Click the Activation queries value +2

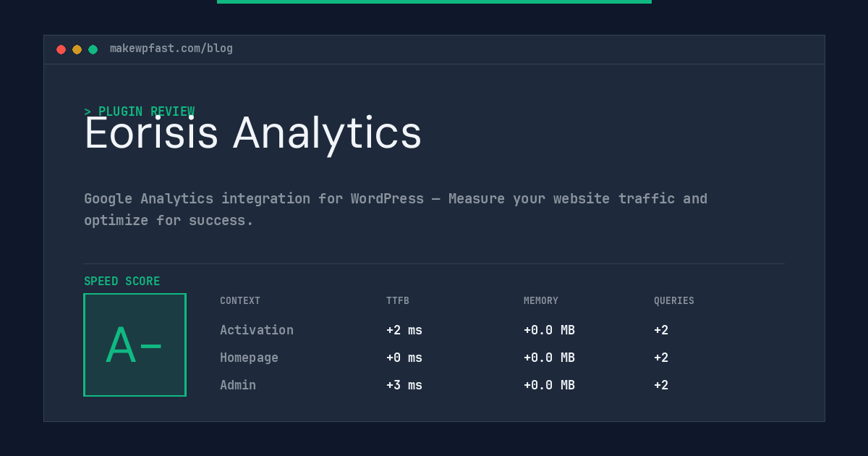click(661, 330)
